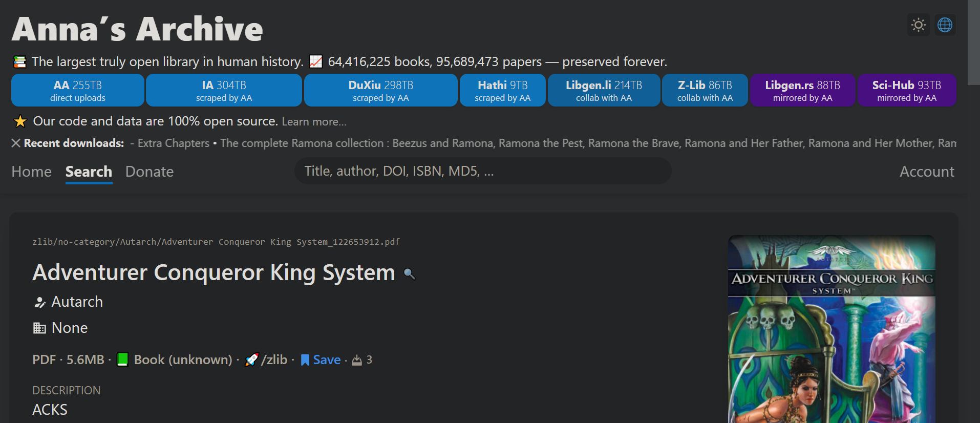
Task: Open the Libgen.rs 88TB dataset button
Action: tap(802, 90)
